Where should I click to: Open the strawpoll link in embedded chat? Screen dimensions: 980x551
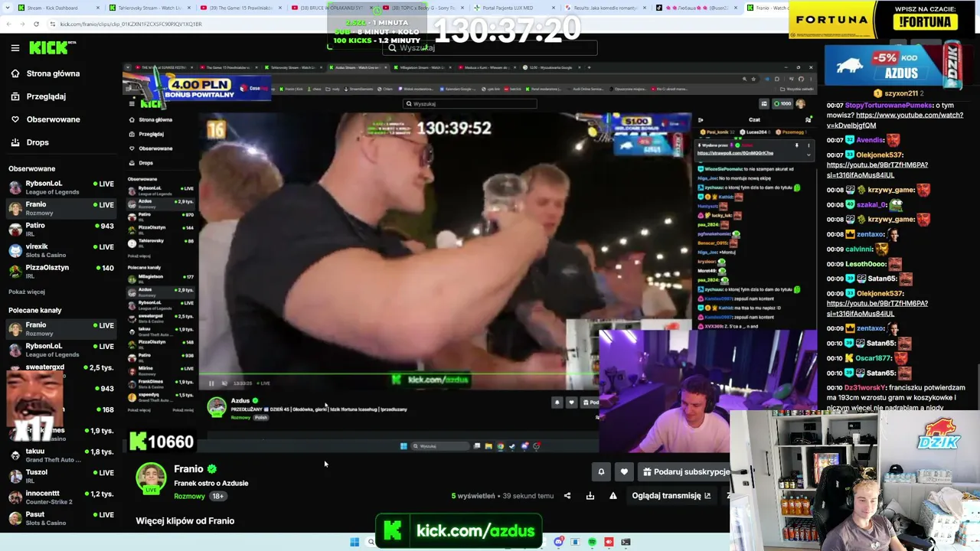pos(734,153)
